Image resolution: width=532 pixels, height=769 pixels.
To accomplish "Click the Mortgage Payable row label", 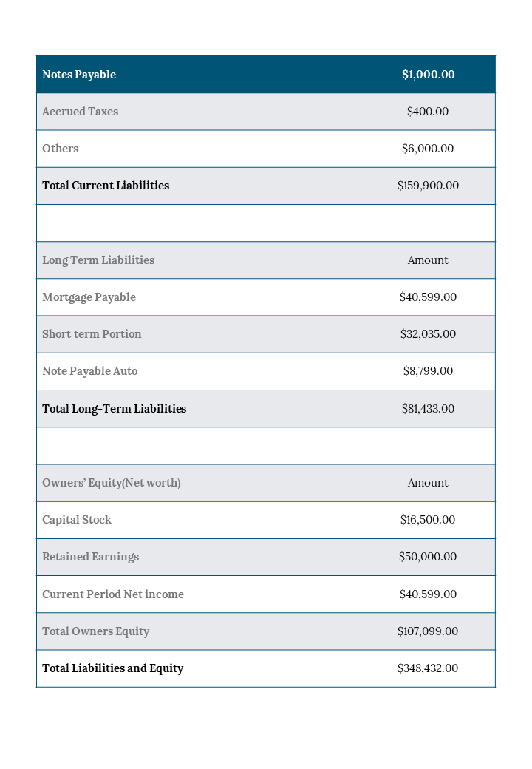I will [x=89, y=297].
